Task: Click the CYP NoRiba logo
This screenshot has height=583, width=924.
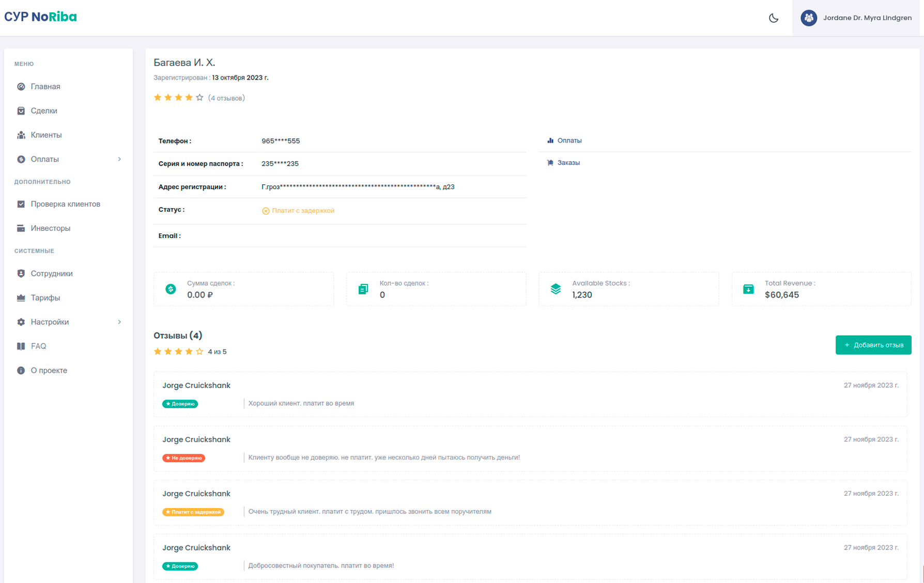Action: 40,17
